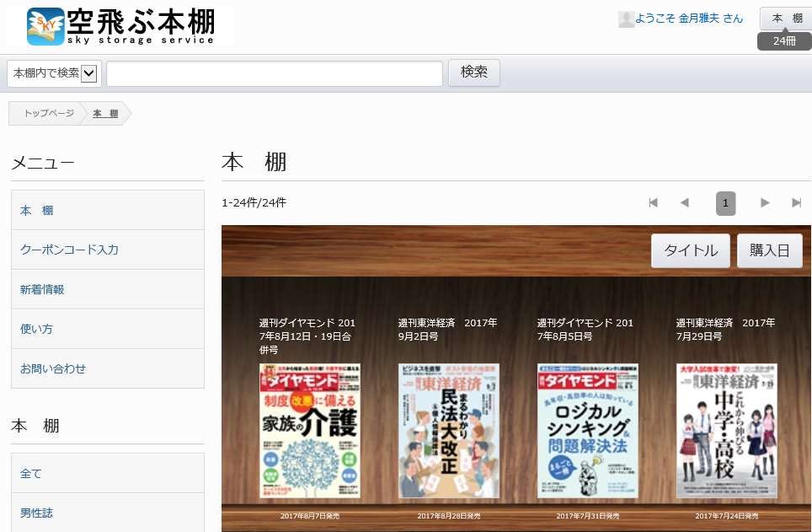Click title 週刊東洋経済 2017年9月2日号
The width and height of the screenshot is (812, 532).
click(x=447, y=330)
